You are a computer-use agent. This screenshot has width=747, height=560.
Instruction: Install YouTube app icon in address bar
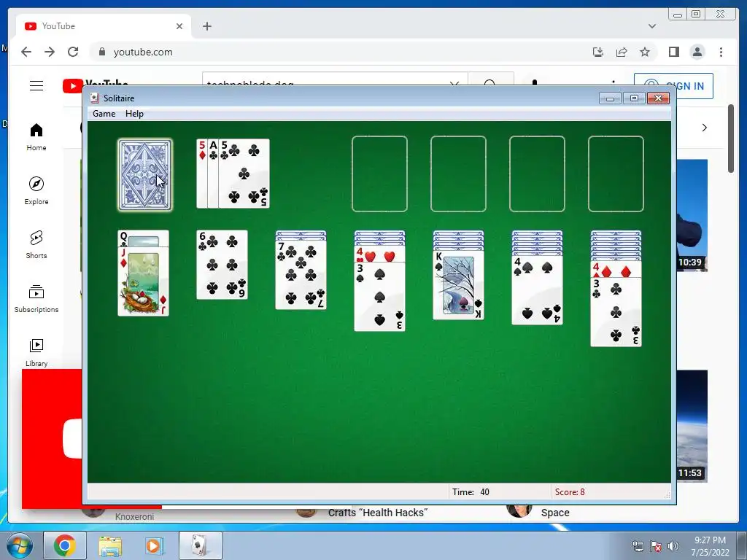pyautogui.click(x=598, y=52)
